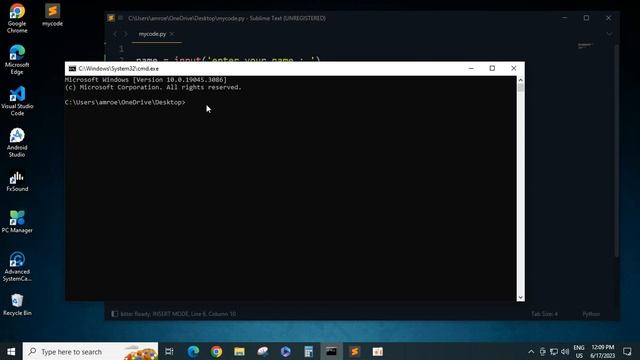The width and height of the screenshot is (640, 360).
Task: Click Sublime Text tab back arrow
Action: click(115, 34)
